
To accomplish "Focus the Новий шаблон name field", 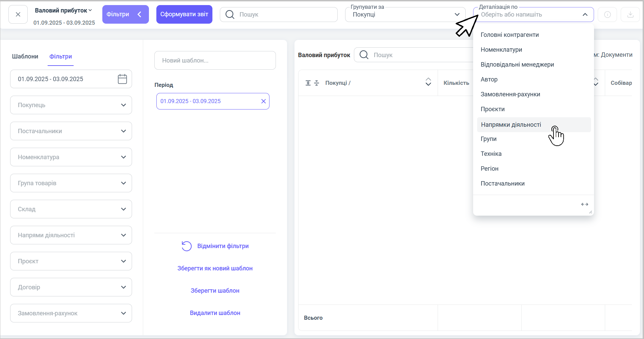I will pyautogui.click(x=215, y=60).
